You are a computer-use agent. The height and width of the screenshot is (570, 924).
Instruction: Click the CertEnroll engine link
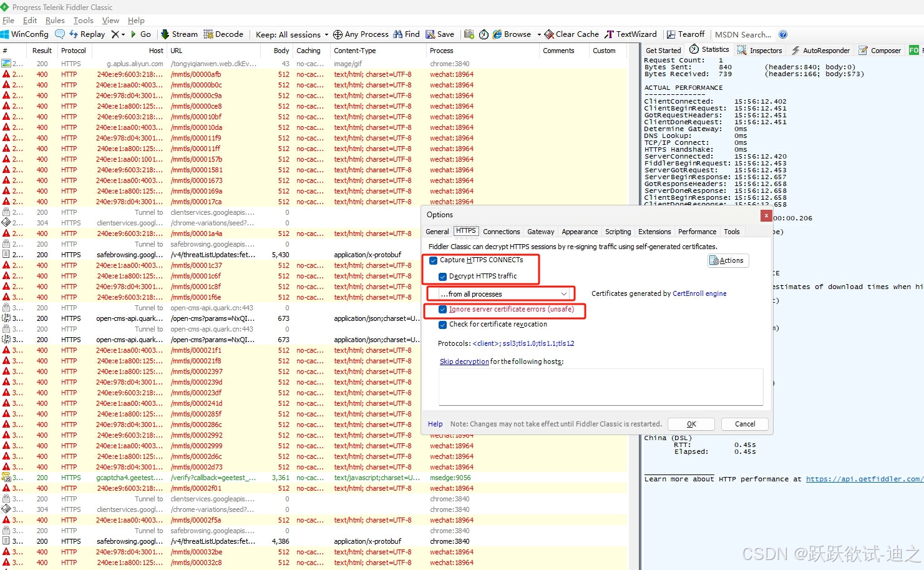[x=699, y=293]
